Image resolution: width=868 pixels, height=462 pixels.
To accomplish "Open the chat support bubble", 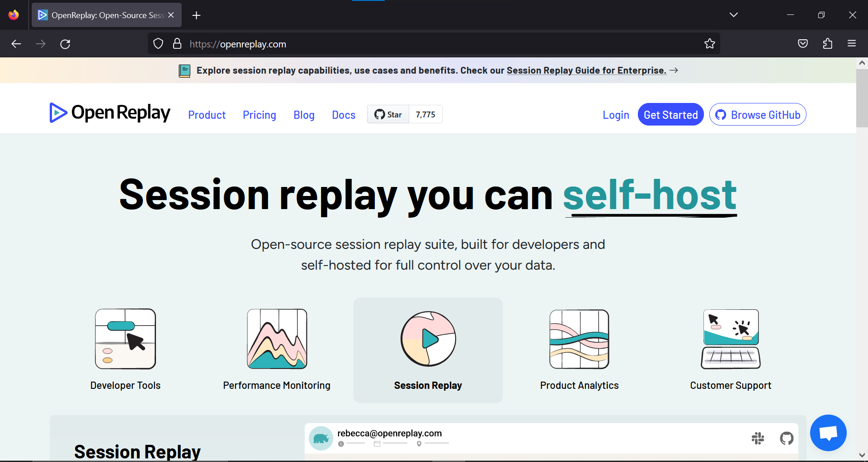I will 828,433.
